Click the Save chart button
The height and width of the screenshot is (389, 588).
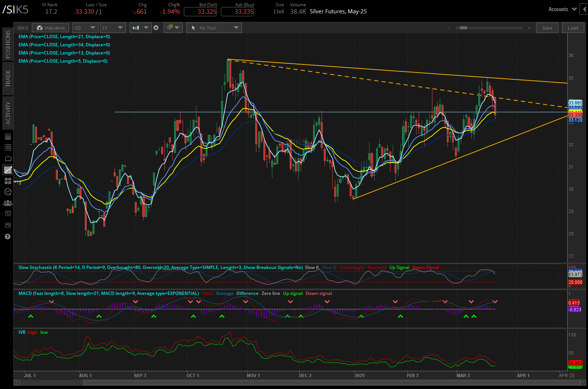(x=547, y=28)
